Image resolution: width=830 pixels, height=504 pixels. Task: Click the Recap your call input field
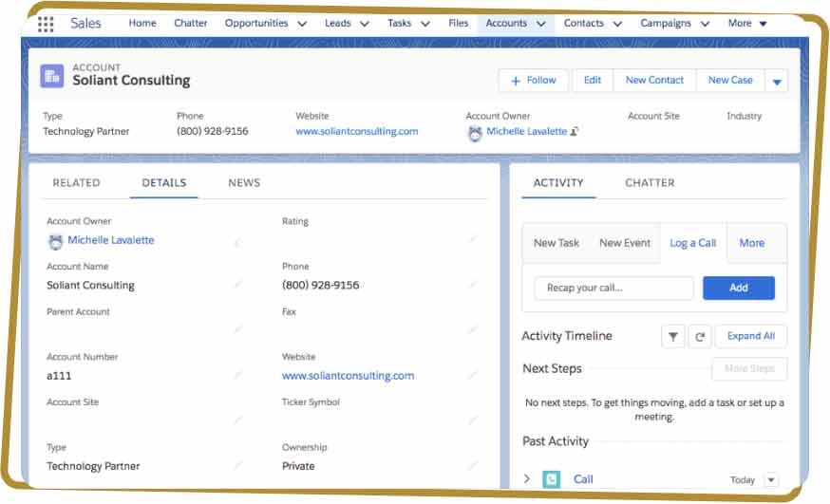point(613,288)
